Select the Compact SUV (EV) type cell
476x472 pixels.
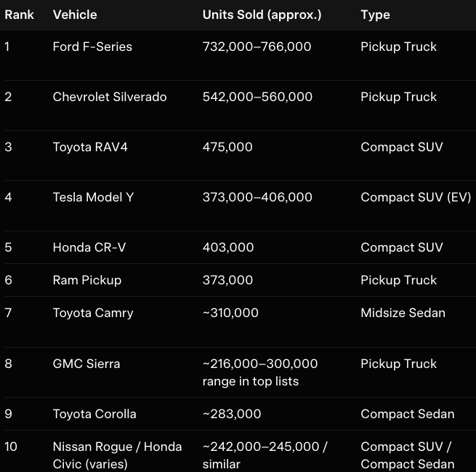(x=416, y=197)
